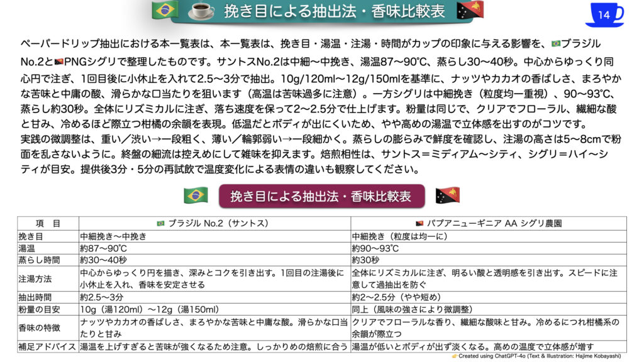This screenshot has width=644, height=362.
Task: Select the 項目 table header cell
Action: [x=48, y=223]
